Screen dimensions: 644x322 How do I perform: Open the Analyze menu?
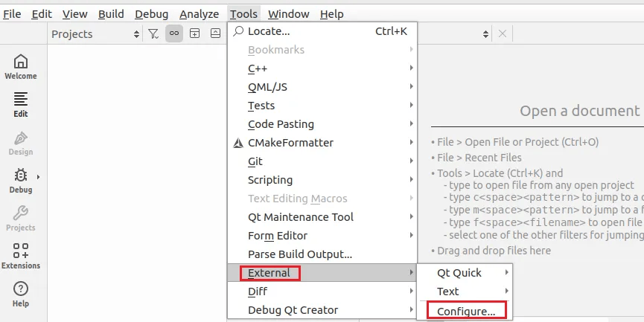tap(199, 14)
